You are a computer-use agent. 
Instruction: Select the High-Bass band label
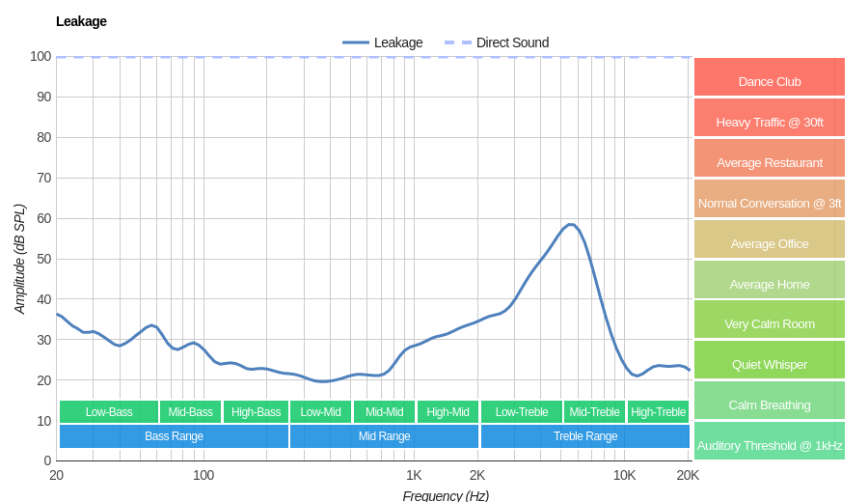(256, 412)
